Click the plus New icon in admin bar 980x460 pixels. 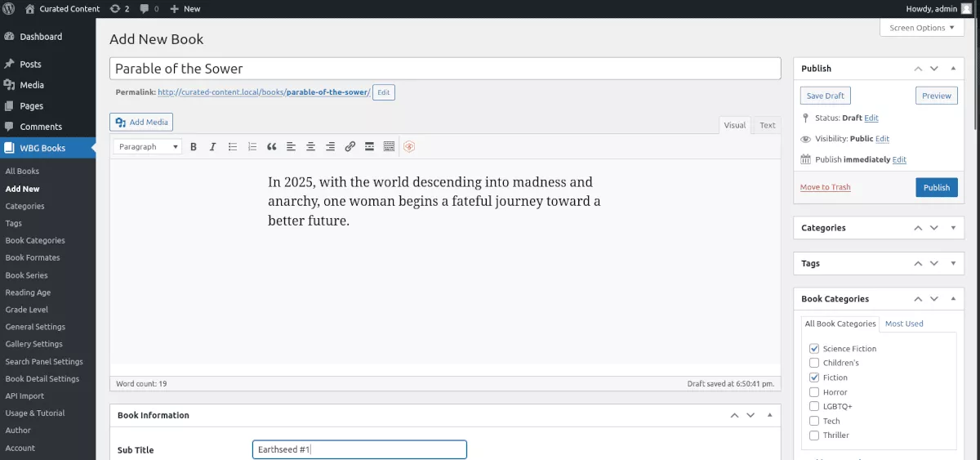click(175, 9)
